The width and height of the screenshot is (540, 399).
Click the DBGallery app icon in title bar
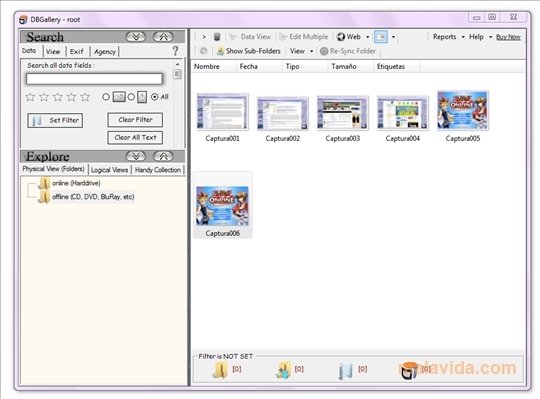coord(23,20)
